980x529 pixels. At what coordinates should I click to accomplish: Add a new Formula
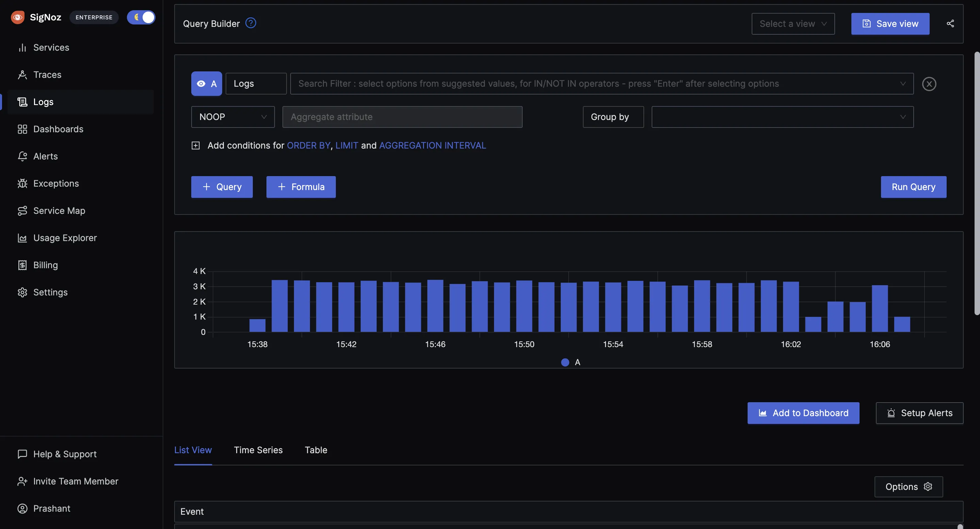[x=301, y=187]
